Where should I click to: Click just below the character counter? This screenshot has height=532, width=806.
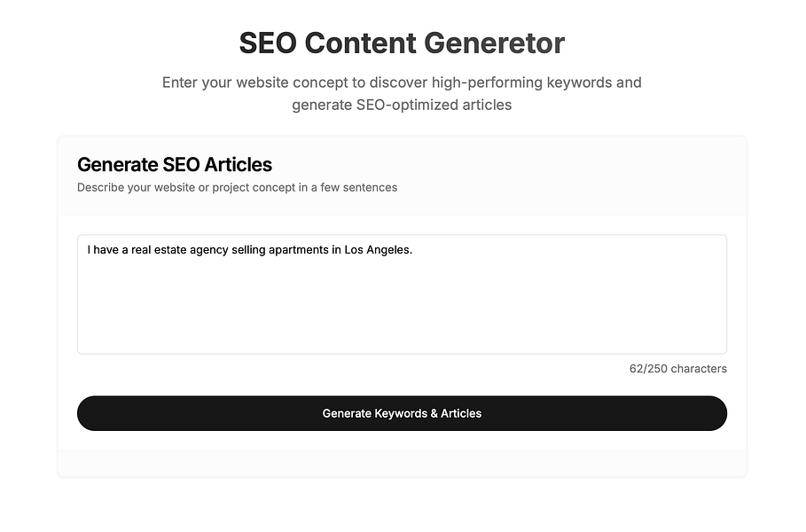[677, 383]
